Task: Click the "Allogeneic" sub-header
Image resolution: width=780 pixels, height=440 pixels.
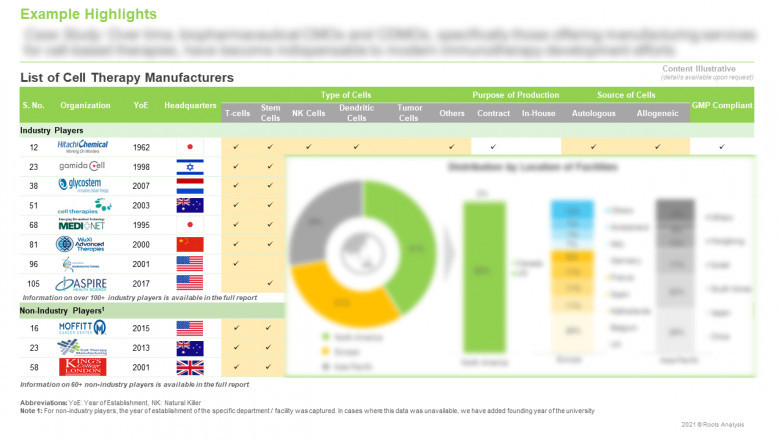Action: tap(657, 113)
